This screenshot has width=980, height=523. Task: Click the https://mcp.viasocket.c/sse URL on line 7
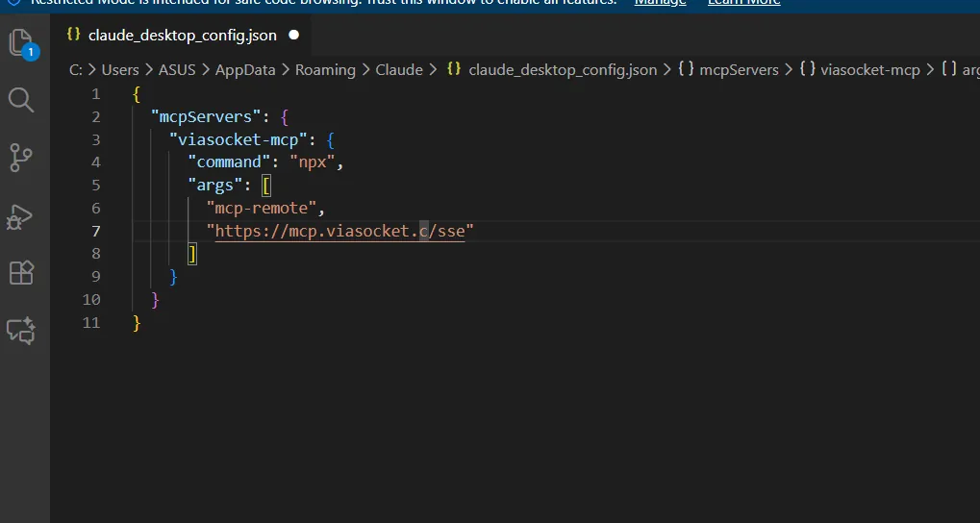tap(340, 231)
